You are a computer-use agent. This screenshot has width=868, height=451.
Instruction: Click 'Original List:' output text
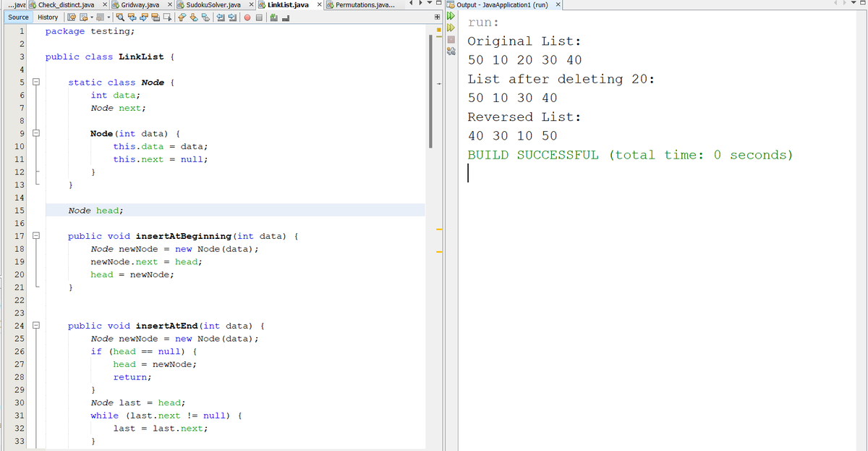pos(525,41)
